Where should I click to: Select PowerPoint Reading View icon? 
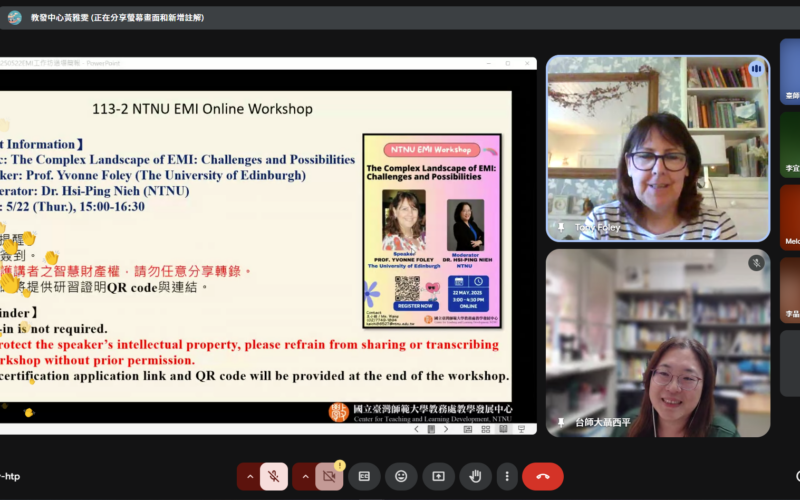[504, 429]
